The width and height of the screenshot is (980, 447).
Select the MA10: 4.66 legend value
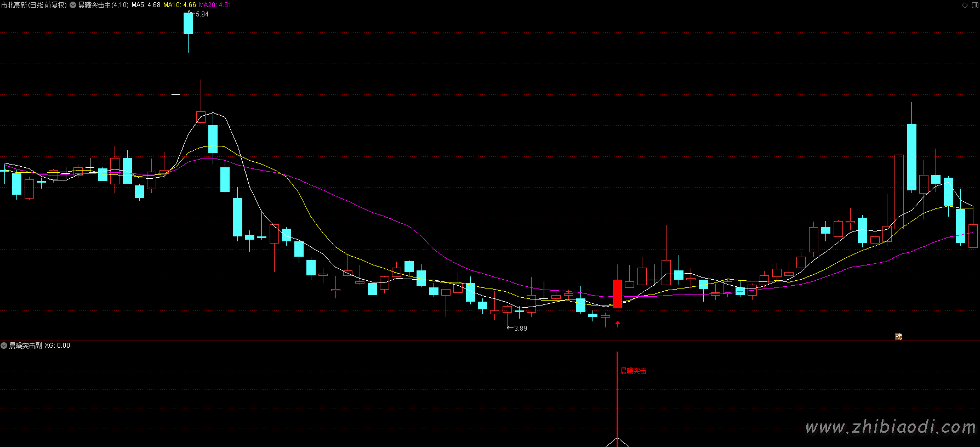click(x=180, y=5)
